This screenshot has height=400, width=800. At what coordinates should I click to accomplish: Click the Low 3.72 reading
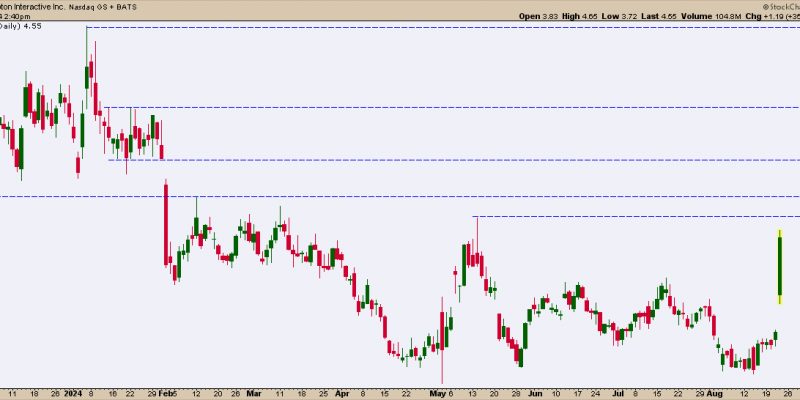pos(619,16)
